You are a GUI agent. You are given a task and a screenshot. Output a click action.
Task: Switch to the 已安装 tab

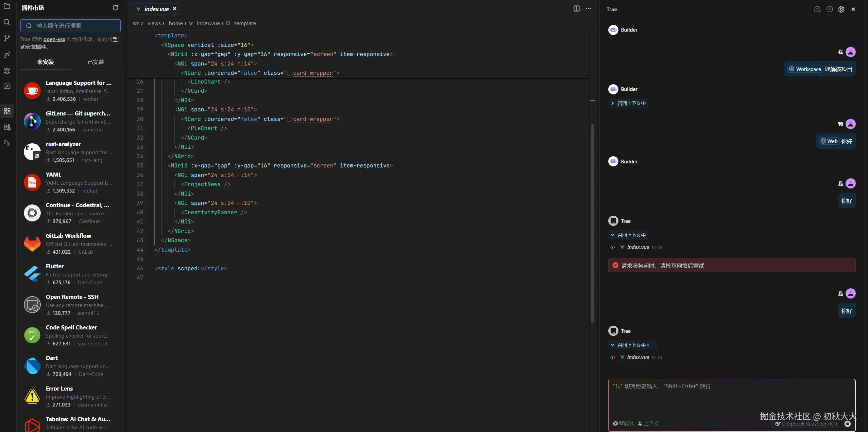[x=96, y=62]
